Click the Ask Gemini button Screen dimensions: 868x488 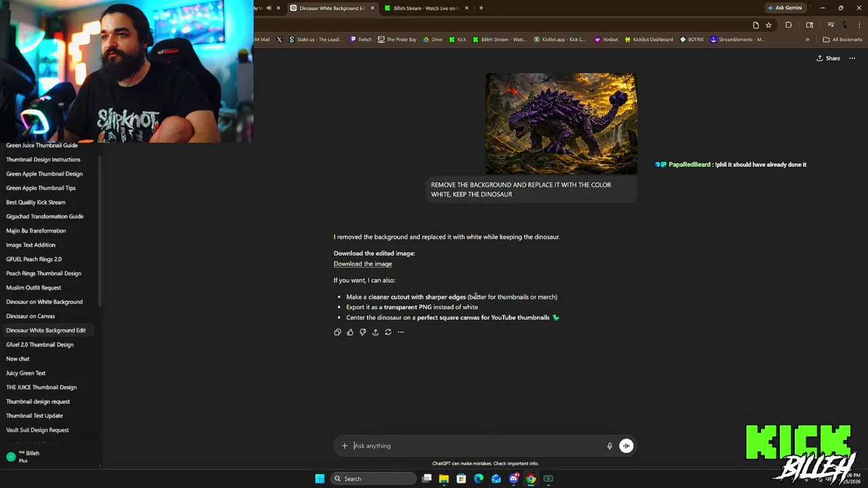pyautogui.click(x=785, y=8)
